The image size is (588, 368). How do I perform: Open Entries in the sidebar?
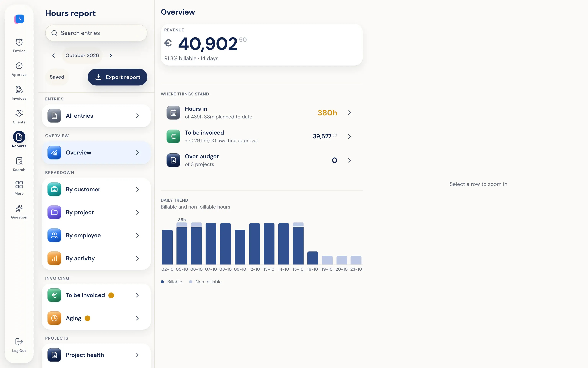[19, 45]
